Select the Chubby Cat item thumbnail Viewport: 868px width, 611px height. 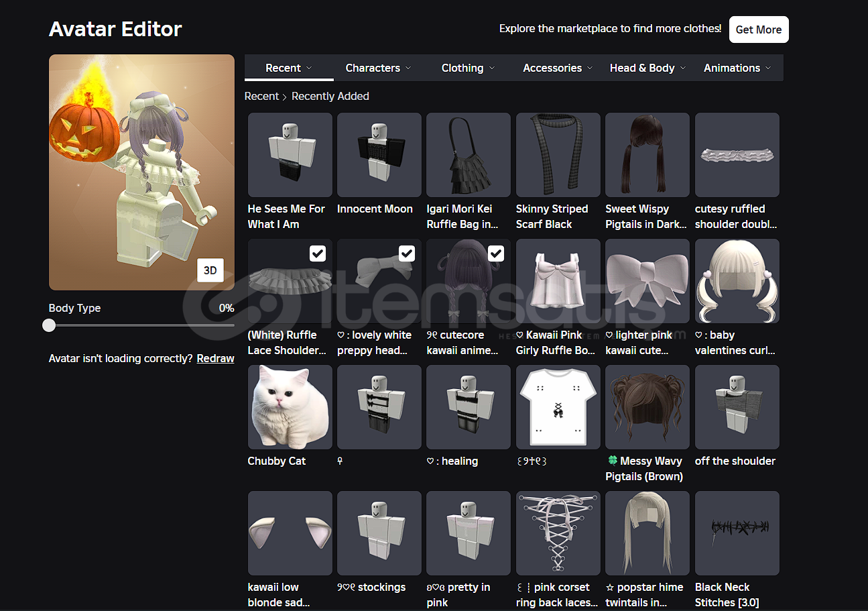coord(290,407)
